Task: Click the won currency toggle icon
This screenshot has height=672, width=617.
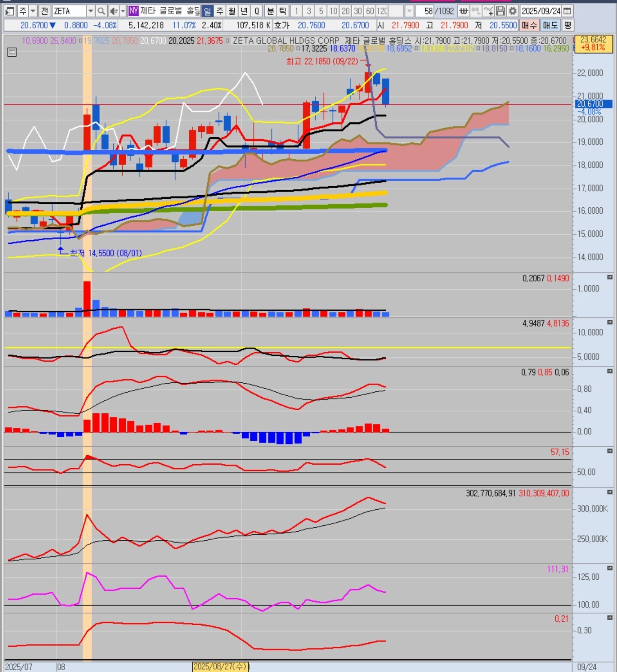Action: (x=463, y=11)
